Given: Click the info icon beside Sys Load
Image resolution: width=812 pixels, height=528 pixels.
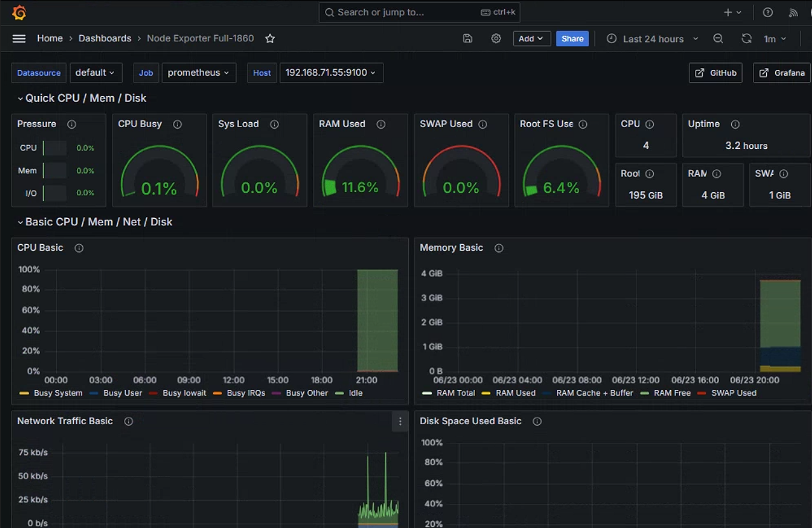Looking at the screenshot, I should [274, 125].
